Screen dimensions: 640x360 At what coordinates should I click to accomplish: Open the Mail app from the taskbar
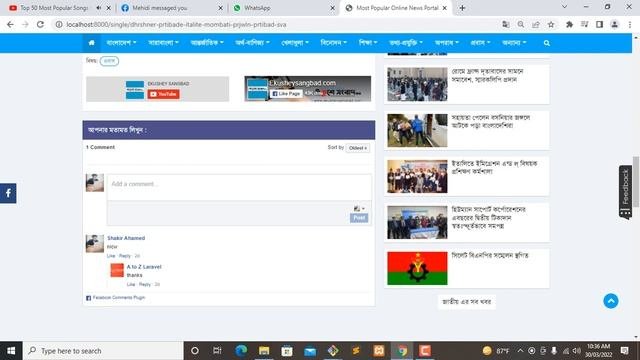[x=310, y=351]
